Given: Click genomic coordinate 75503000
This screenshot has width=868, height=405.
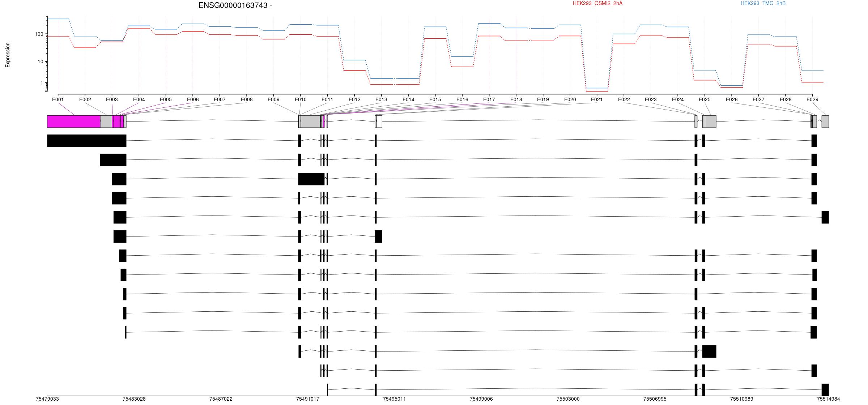Looking at the screenshot, I should (568, 399).
